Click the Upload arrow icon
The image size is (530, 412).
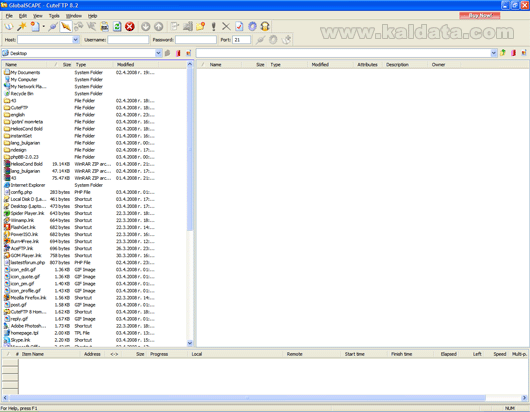coord(159,26)
